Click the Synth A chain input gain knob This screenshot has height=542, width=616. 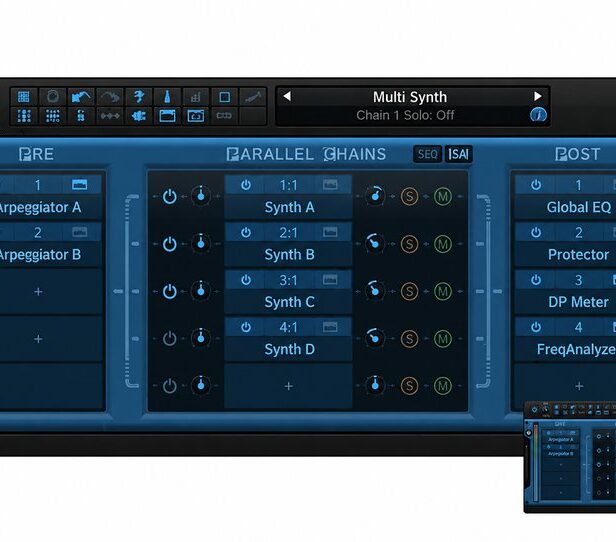[201, 196]
